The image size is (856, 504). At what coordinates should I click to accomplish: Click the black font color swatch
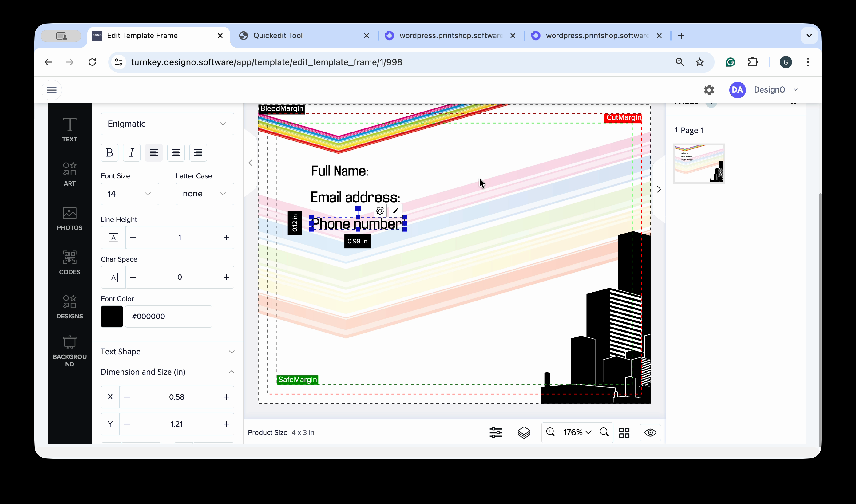click(x=112, y=316)
